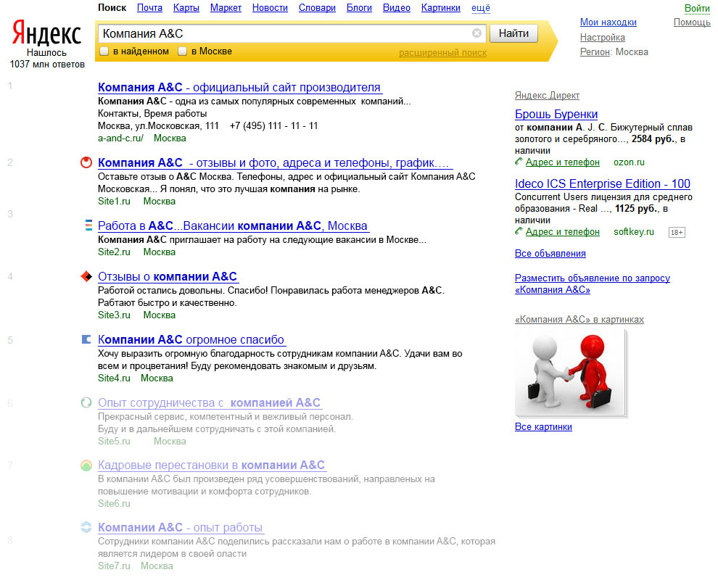Enable the 'в найденном' checkbox

pyautogui.click(x=104, y=51)
